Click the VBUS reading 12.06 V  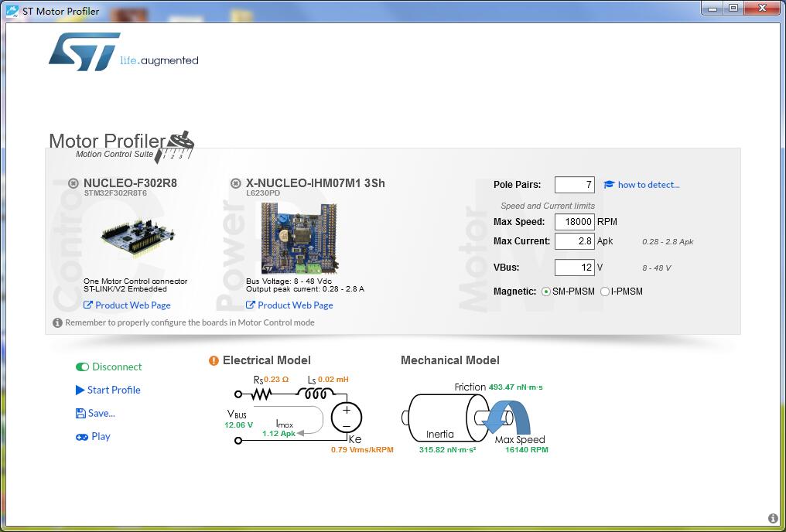tap(238, 425)
